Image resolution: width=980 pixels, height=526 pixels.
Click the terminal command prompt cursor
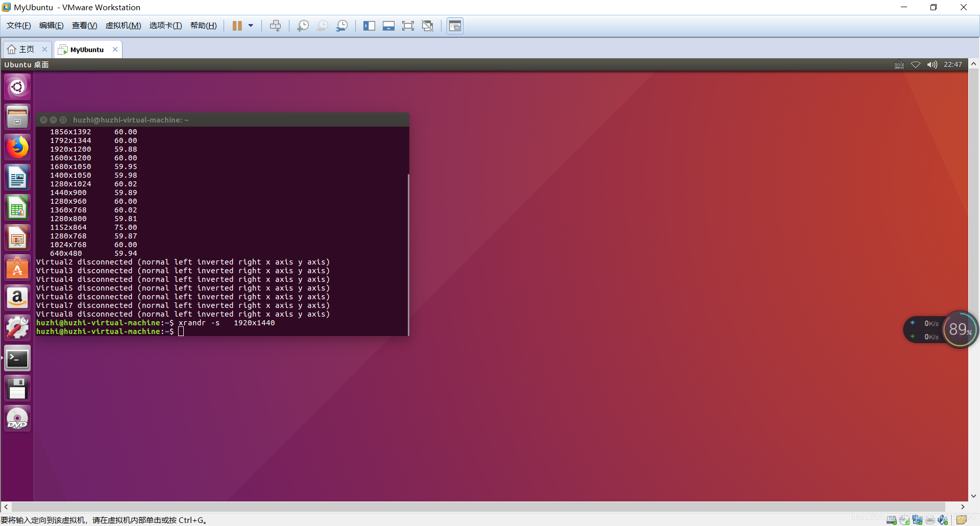181,331
